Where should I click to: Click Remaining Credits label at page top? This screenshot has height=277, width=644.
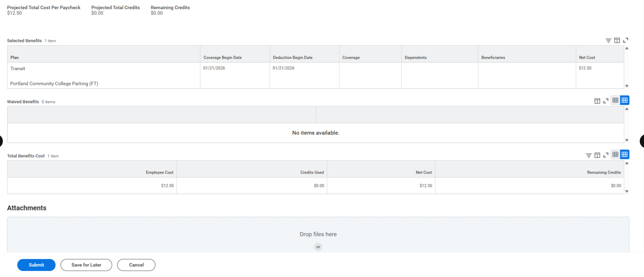click(x=170, y=7)
